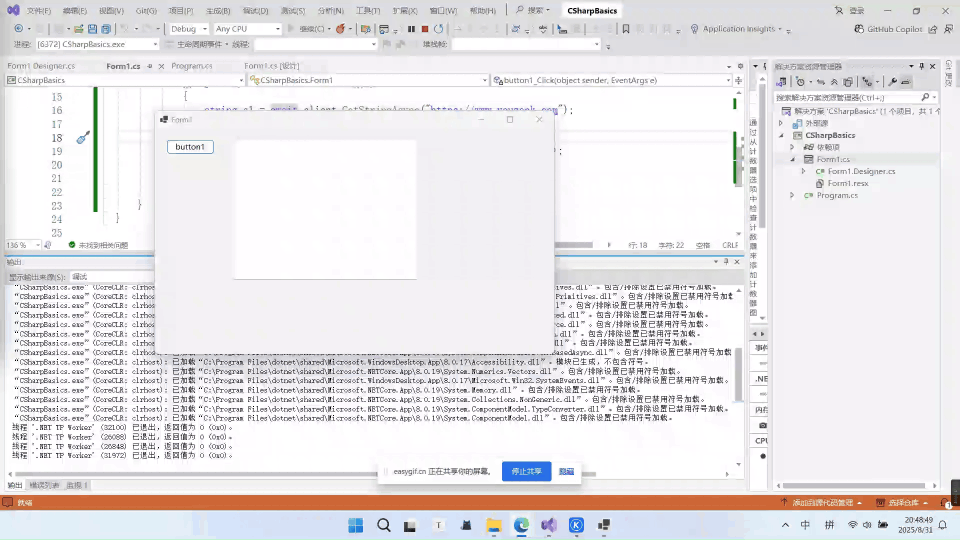Switch to the Form1.cs [设计] tab
This screenshot has width=960, height=540.
(x=272, y=66)
